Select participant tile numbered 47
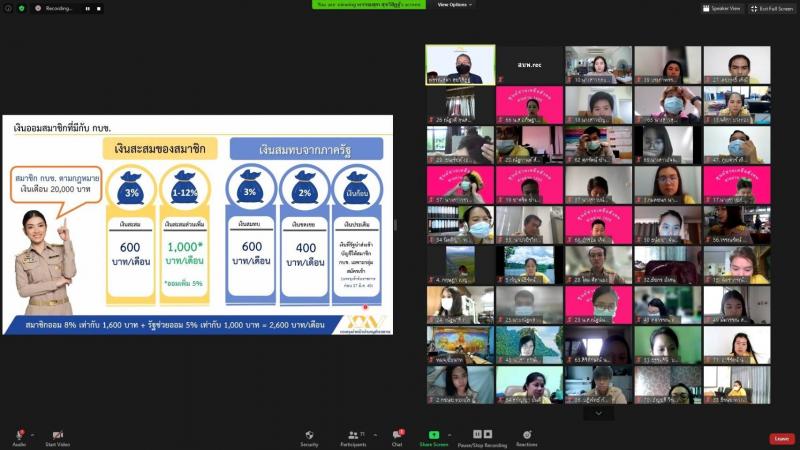Image resolution: width=800 pixels, height=450 pixels. [x=737, y=145]
